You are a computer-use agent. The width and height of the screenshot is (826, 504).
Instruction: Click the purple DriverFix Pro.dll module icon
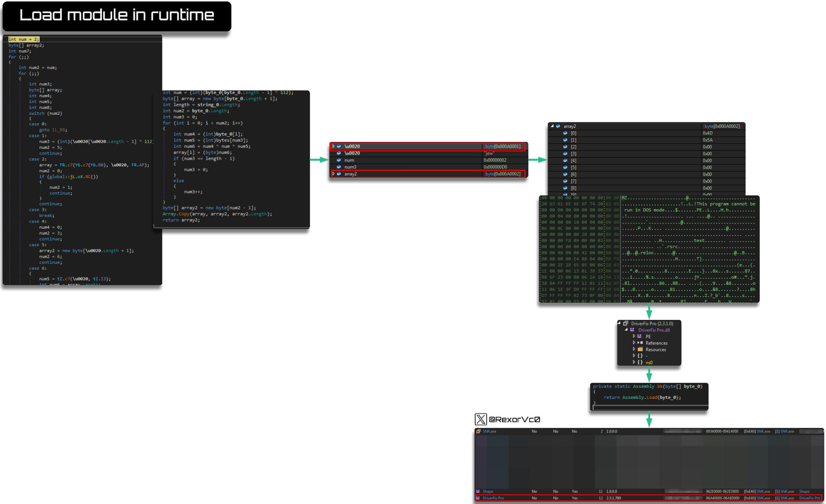[x=632, y=330]
